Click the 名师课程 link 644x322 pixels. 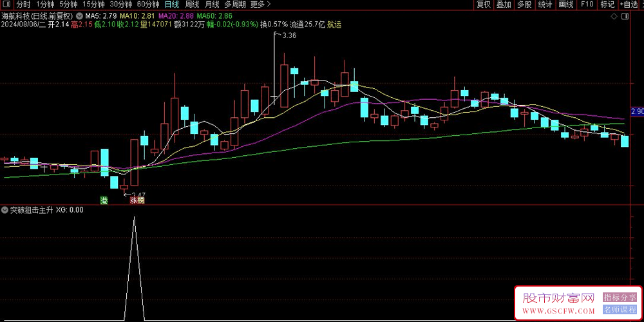[x=620, y=310]
